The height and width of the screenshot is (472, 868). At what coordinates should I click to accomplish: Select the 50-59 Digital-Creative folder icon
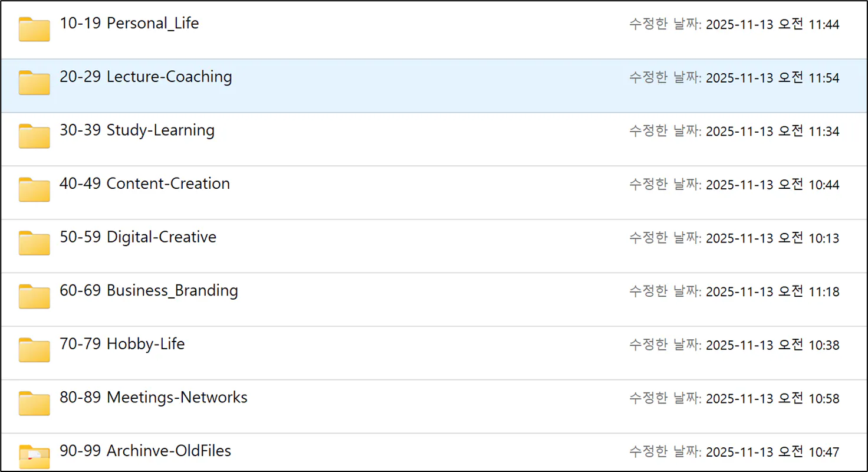point(34,243)
